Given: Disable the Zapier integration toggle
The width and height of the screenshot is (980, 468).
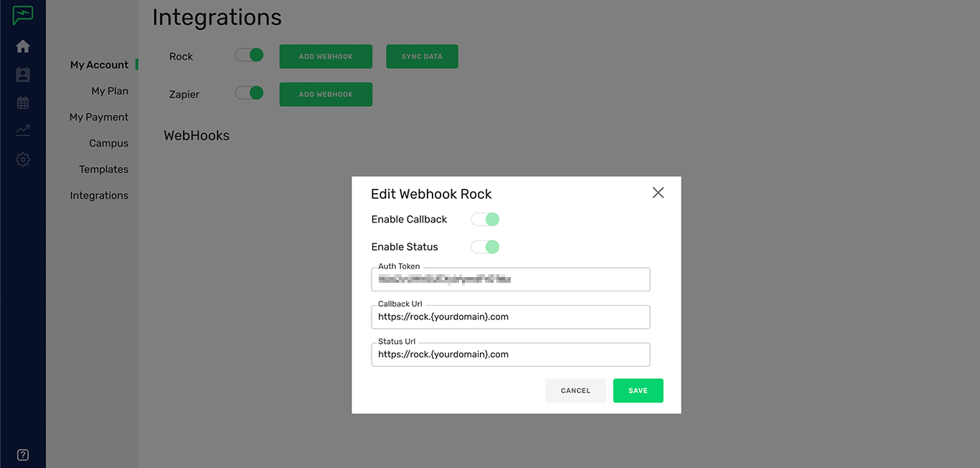Looking at the screenshot, I should (x=249, y=93).
